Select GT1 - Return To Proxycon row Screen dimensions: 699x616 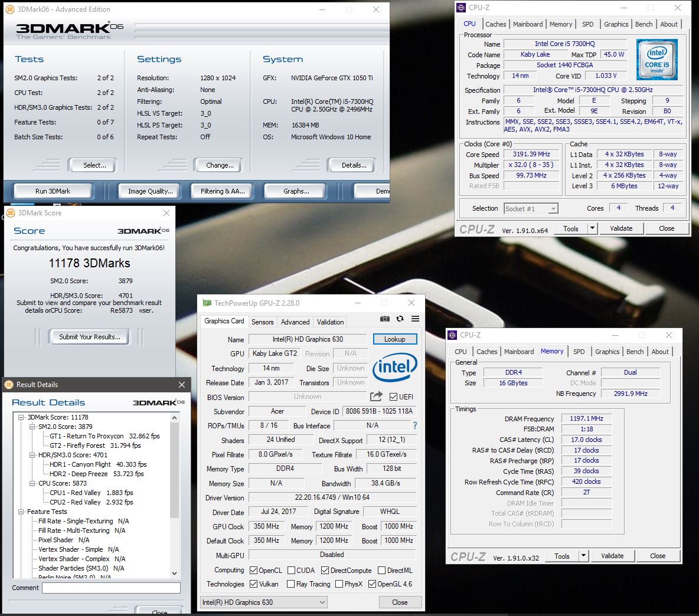tap(104, 436)
